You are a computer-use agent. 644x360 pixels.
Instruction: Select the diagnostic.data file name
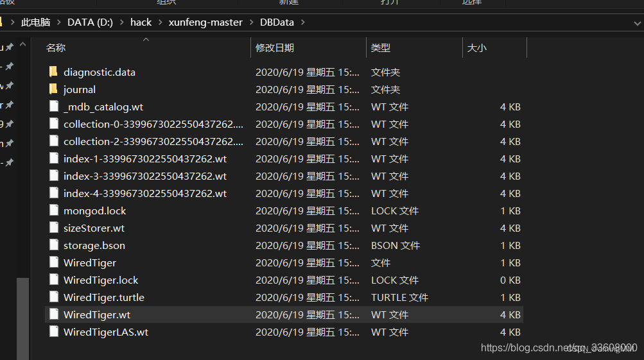(x=100, y=73)
